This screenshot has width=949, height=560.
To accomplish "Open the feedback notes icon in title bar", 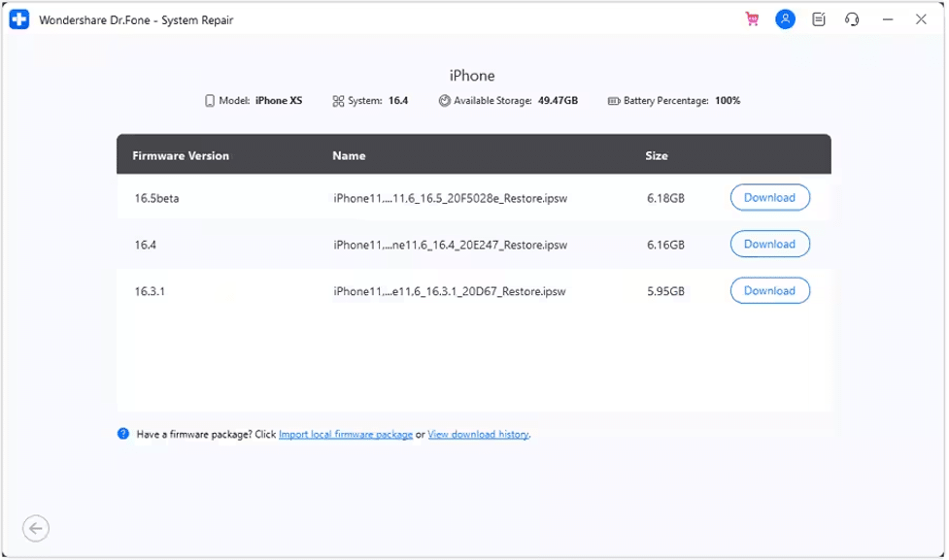I will 818,17.
